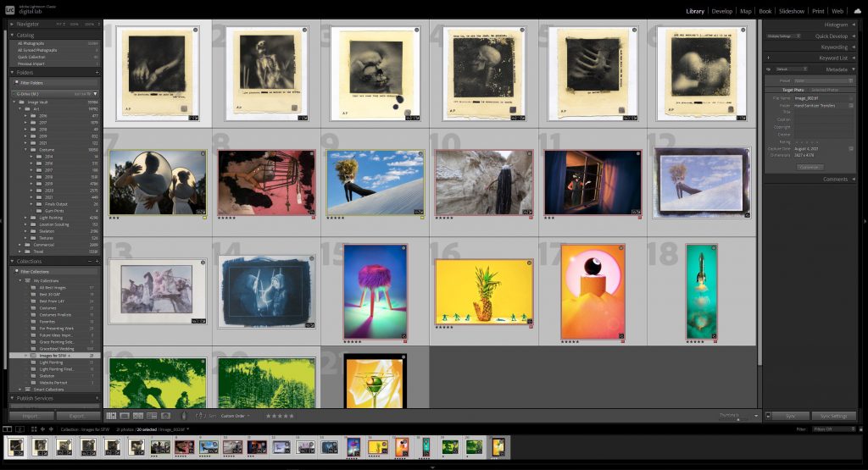Click the Filter Collections search icon
This screenshot has height=470, width=868.
(17, 272)
